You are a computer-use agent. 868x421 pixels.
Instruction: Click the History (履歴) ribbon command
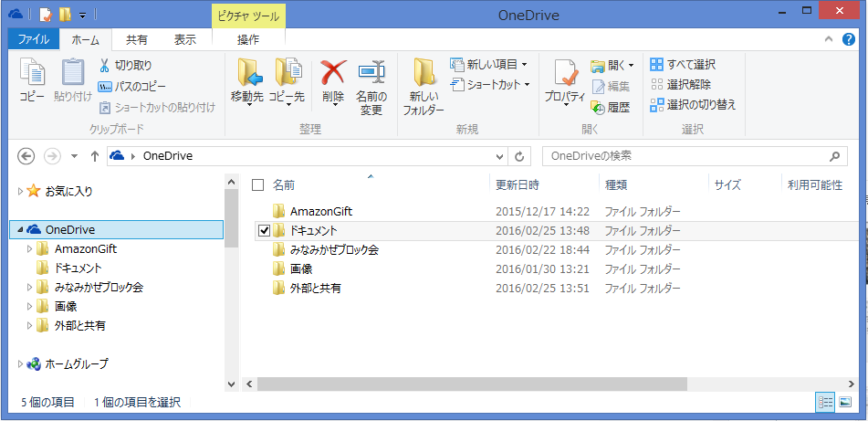coord(611,107)
